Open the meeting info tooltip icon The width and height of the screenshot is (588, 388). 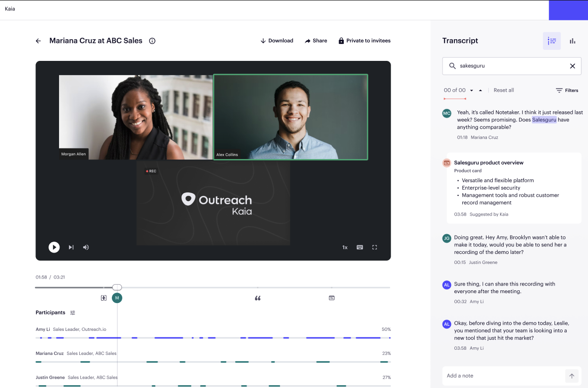coord(152,41)
